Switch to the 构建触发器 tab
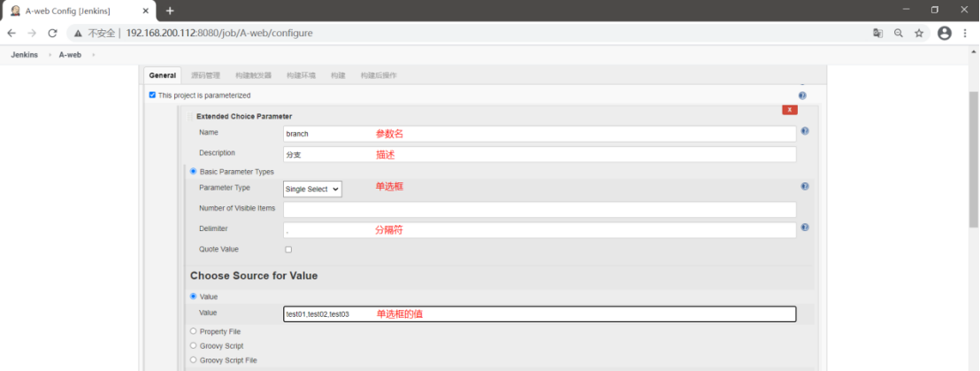The height and width of the screenshot is (371, 980). (x=254, y=75)
